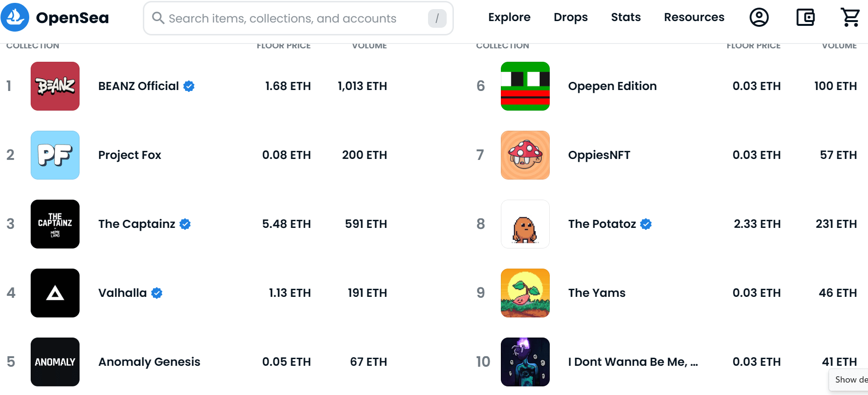The image size is (868, 395).
Task: Click The Potatoz character thumbnail
Action: point(525,224)
